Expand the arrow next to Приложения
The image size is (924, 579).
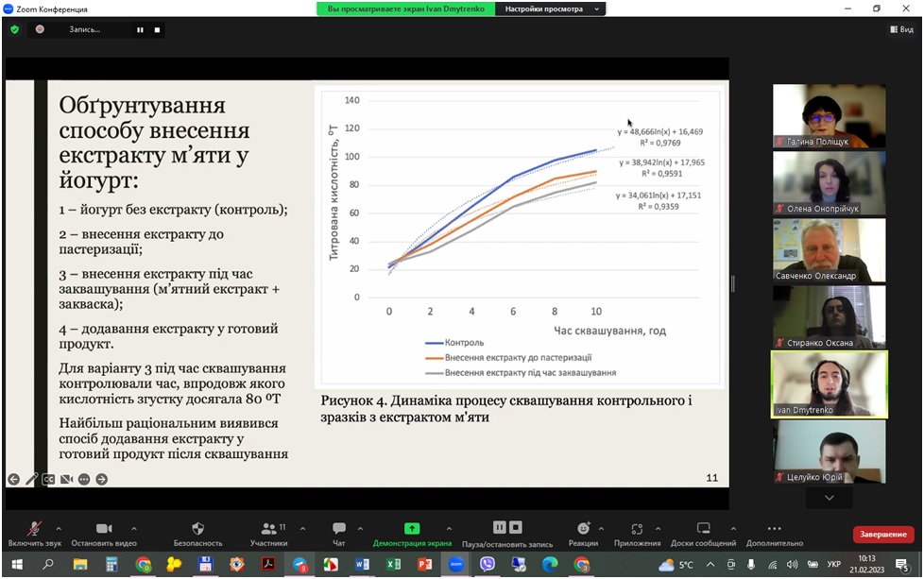658,528
